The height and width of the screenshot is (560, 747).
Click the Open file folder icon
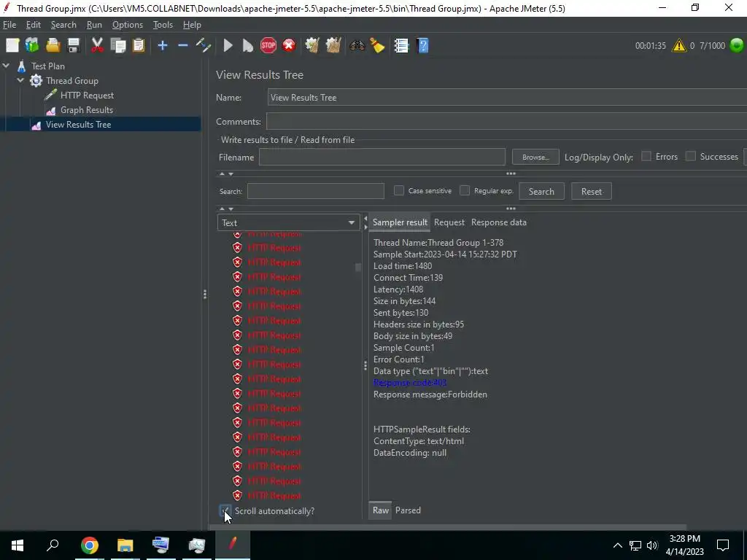point(53,45)
